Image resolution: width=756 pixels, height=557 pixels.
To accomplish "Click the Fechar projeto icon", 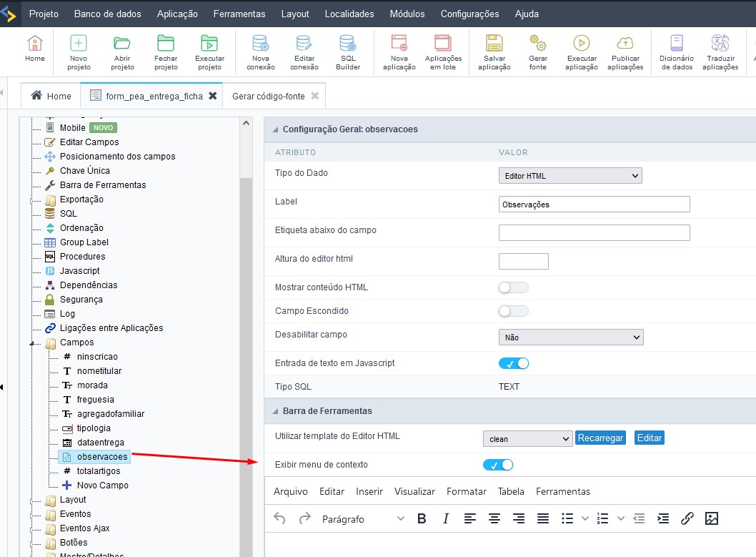I will pyautogui.click(x=166, y=53).
